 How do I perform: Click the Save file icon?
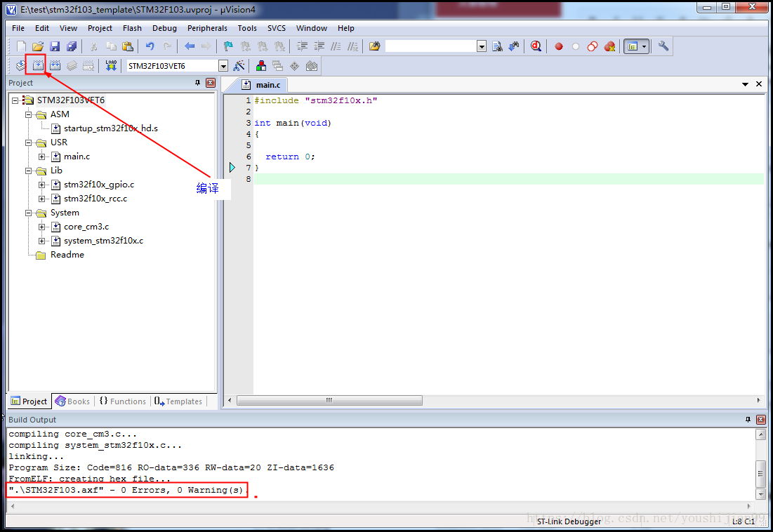pos(54,47)
